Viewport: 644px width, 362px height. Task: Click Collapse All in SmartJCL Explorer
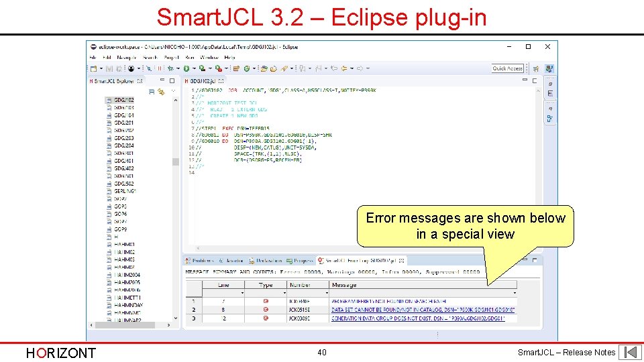click(x=152, y=92)
